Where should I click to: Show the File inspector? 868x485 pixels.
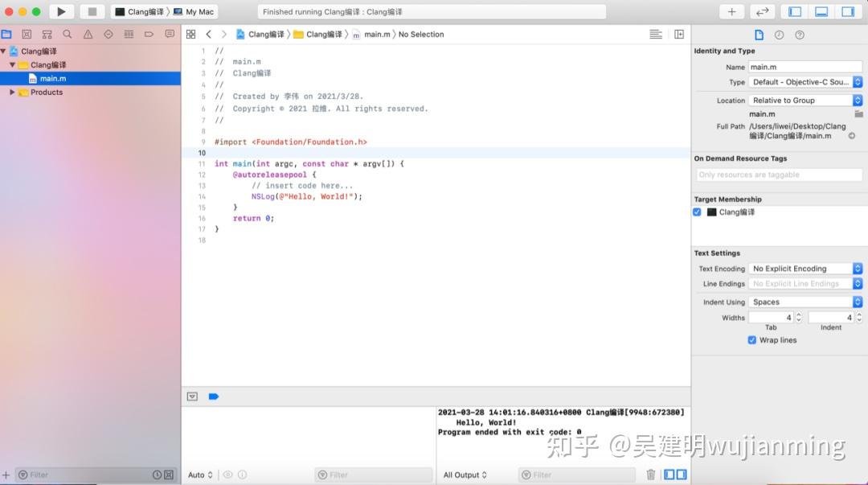[x=759, y=35]
